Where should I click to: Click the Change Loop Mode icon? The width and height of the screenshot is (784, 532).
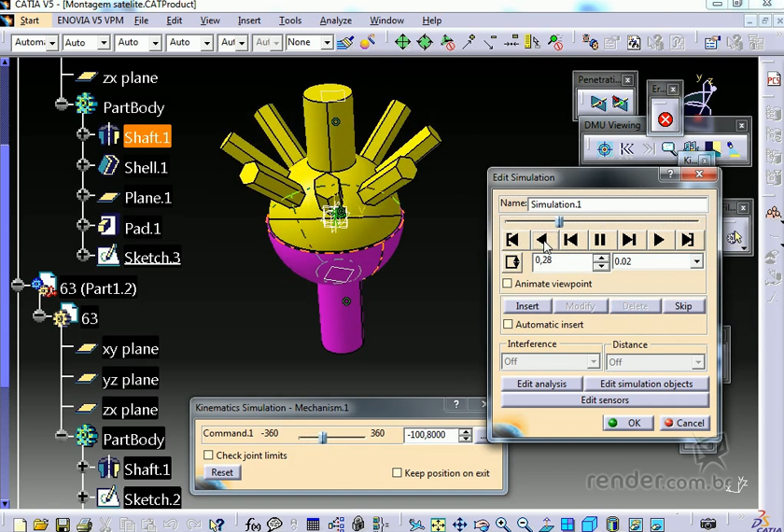[x=512, y=262]
